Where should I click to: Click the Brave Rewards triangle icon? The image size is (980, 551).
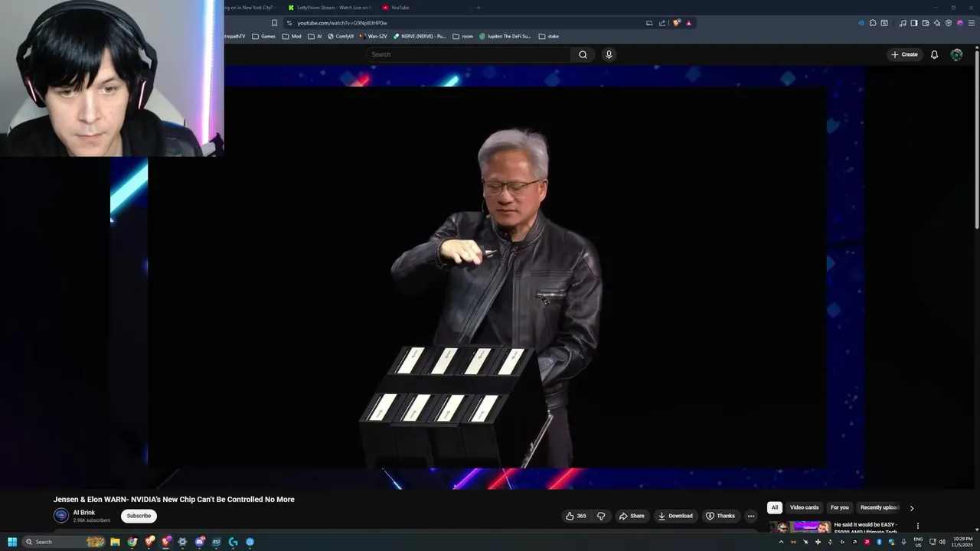(x=688, y=23)
